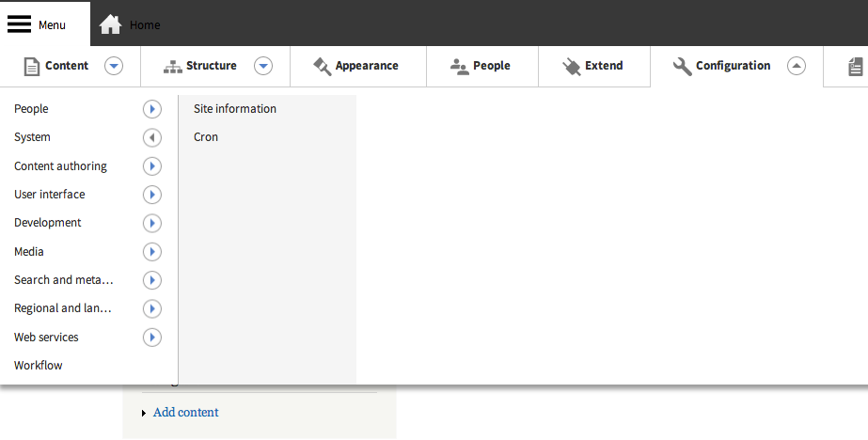Screen dimensions: 868x440
Task: Follow the Add content link
Action: coord(186,413)
